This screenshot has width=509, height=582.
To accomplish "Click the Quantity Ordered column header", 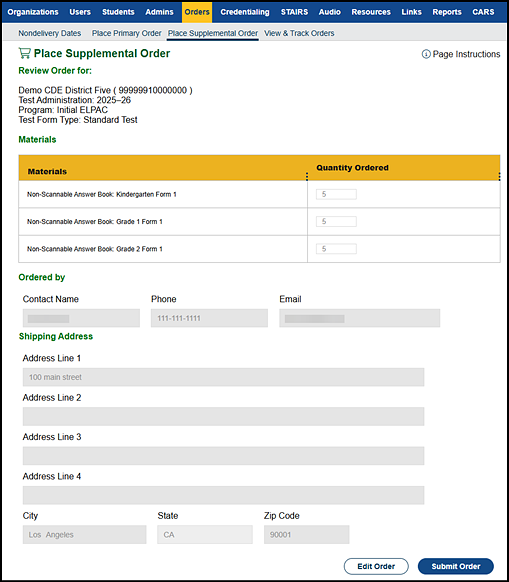I will coord(404,168).
